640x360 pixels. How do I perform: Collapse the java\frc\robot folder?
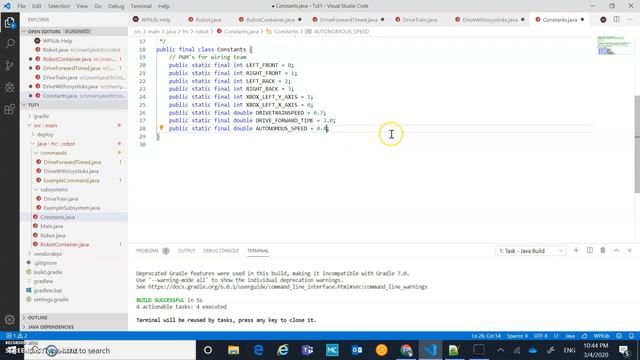(56, 144)
